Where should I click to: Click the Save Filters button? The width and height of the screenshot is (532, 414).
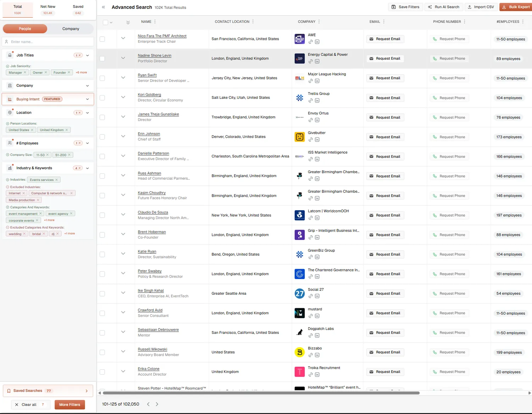click(x=405, y=7)
